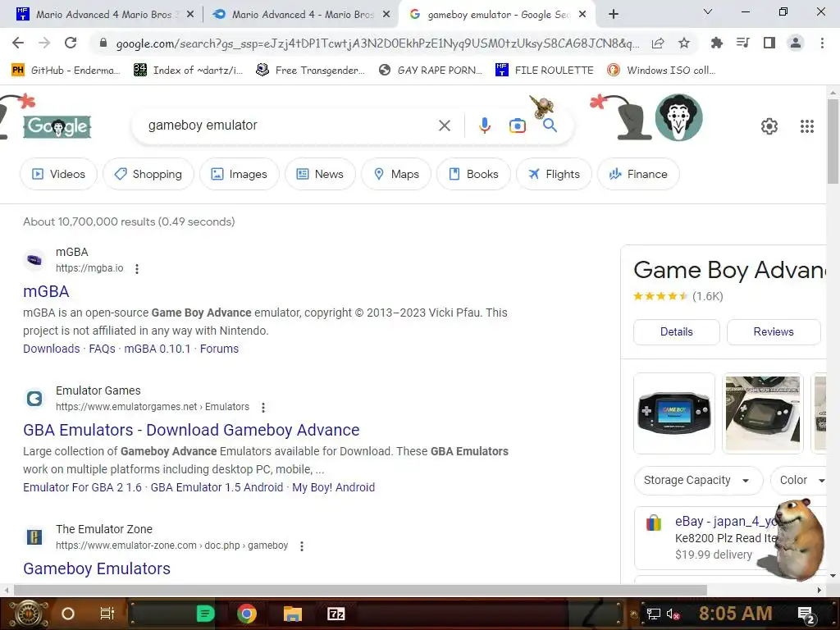The width and height of the screenshot is (840, 630).
Task: Switch to second Mario Advanced 4 tab
Action: [x=301, y=15]
